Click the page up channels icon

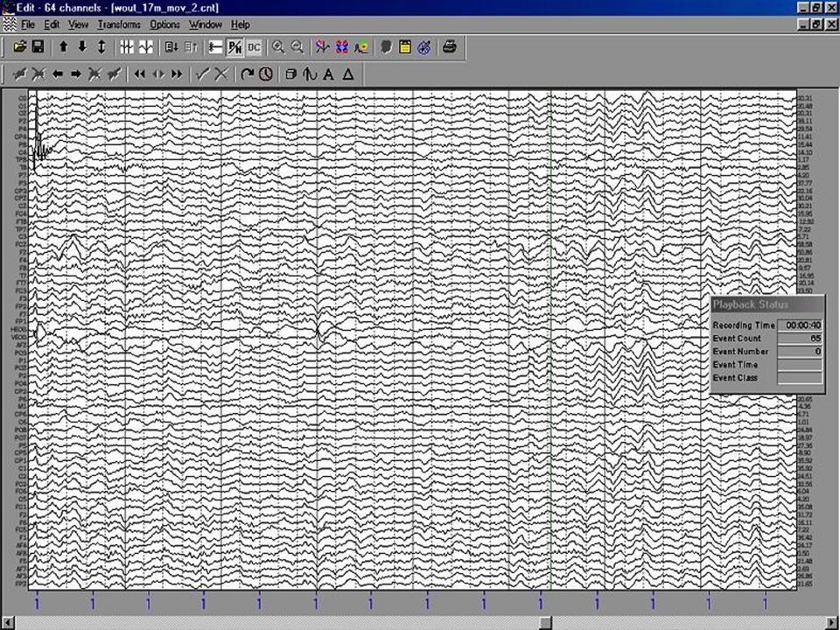click(x=191, y=47)
